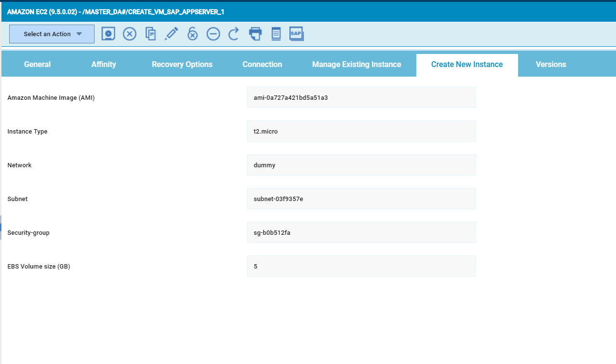Image resolution: width=616 pixels, height=364 pixels.
Task: Click the circled minus icon
Action: (213, 34)
